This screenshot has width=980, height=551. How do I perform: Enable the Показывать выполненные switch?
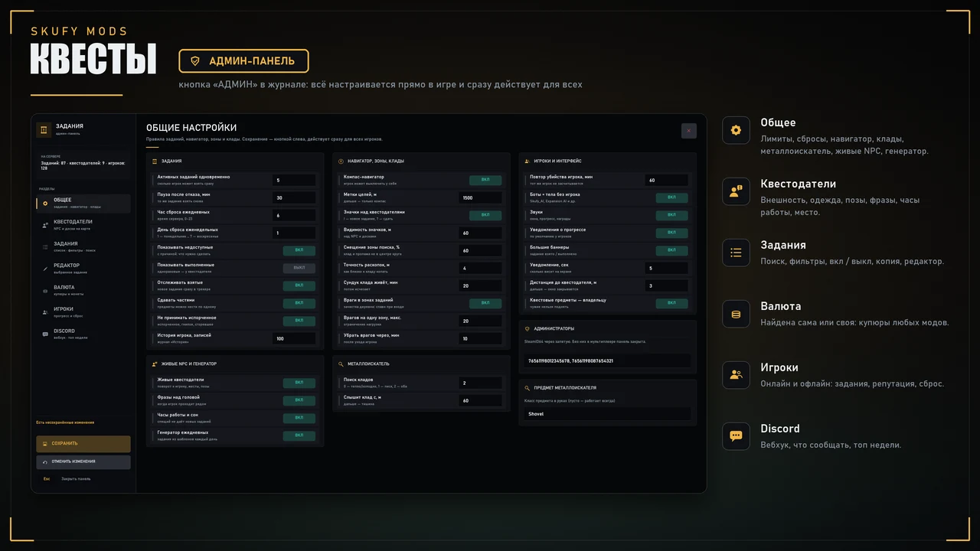tap(299, 268)
